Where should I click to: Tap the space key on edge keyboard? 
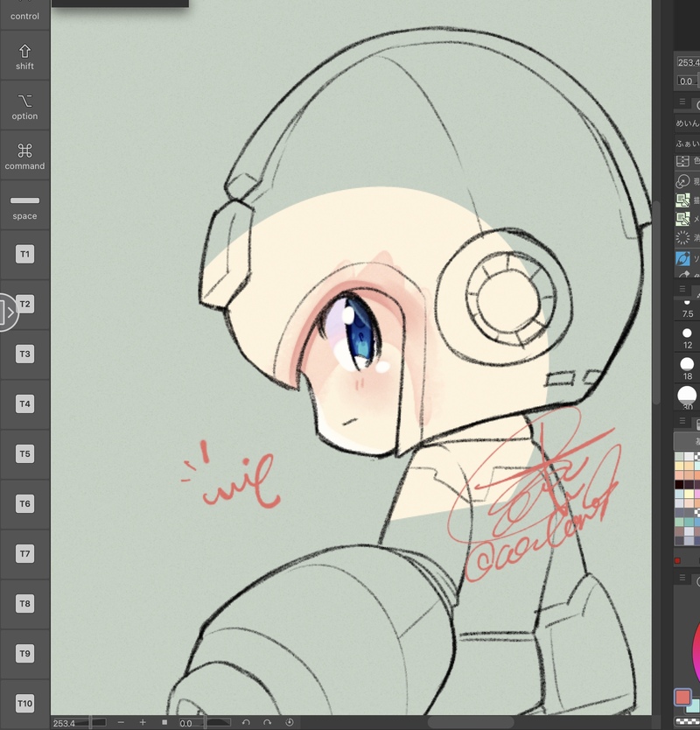click(x=24, y=206)
